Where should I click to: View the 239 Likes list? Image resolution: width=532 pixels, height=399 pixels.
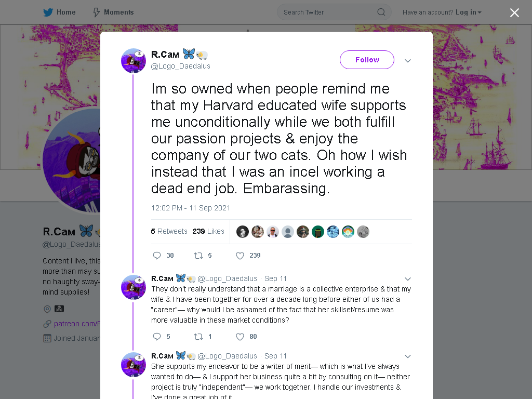tap(208, 231)
